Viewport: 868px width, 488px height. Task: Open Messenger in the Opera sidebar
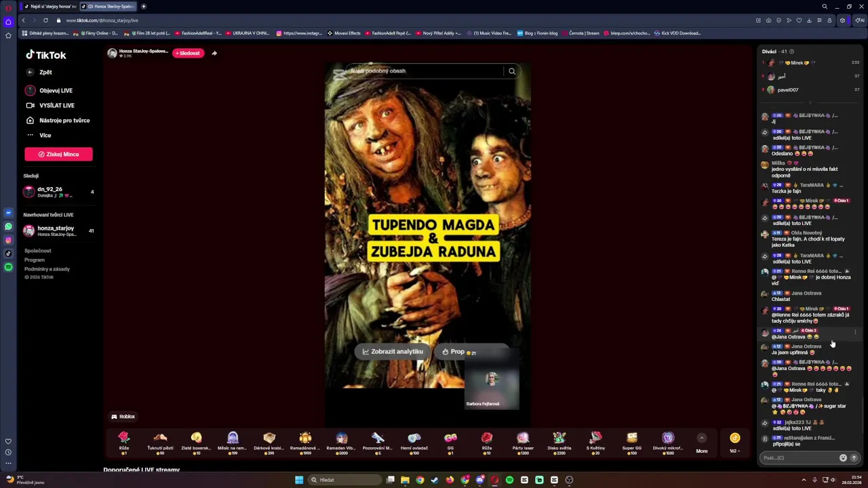pyautogui.click(x=8, y=213)
